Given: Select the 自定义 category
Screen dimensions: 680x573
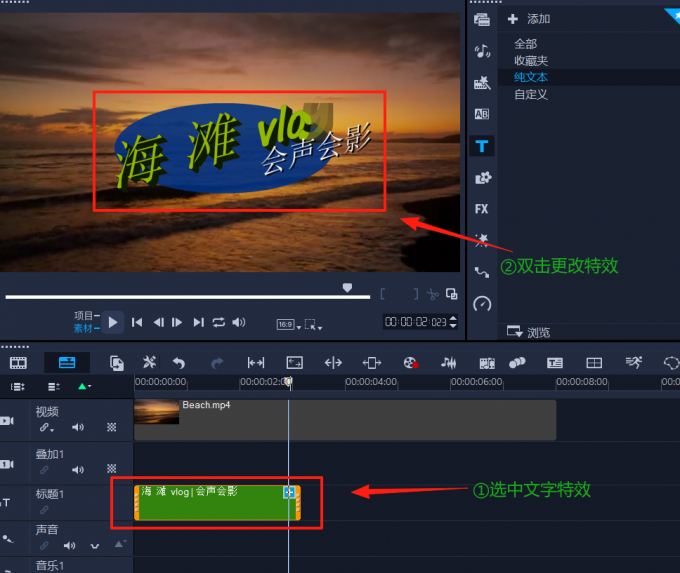Looking at the screenshot, I should 531,94.
